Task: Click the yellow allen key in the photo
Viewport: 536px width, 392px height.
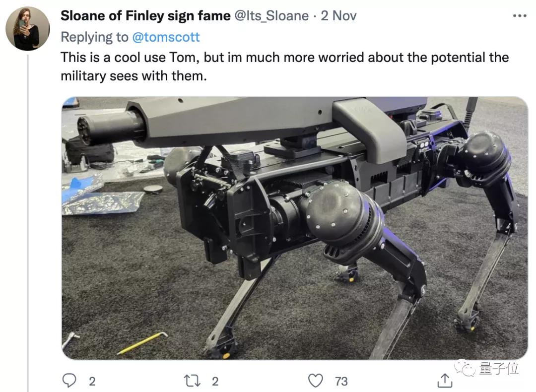Action: [142, 343]
